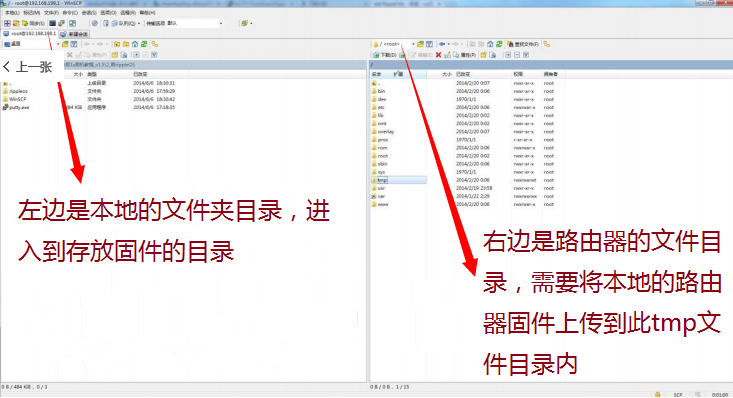Click the remote 查找文件 find files button

[523, 44]
